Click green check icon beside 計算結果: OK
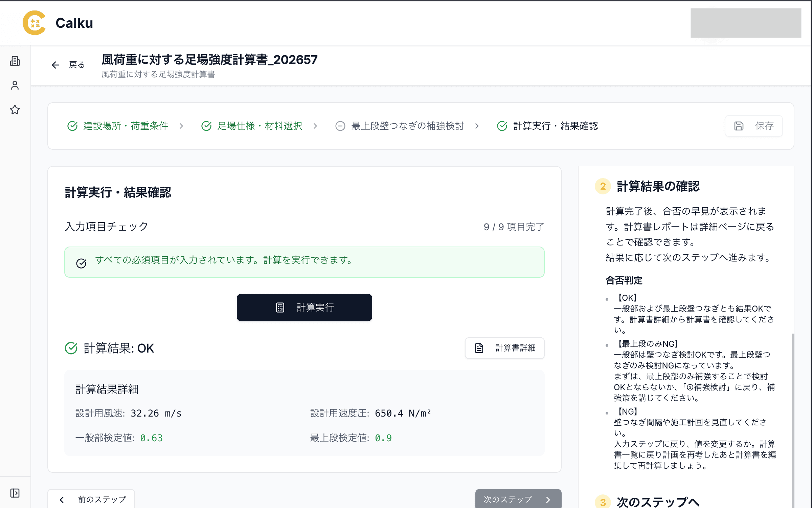This screenshot has width=812, height=508. point(71,348)
